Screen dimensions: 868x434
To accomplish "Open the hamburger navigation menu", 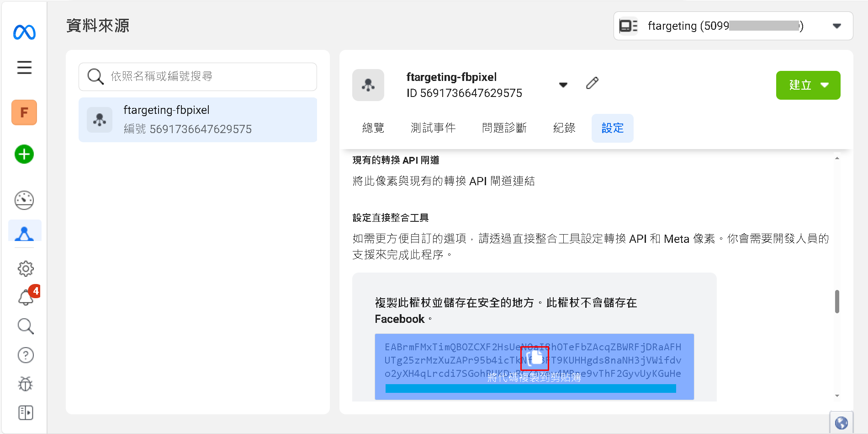I will point(25,68).
